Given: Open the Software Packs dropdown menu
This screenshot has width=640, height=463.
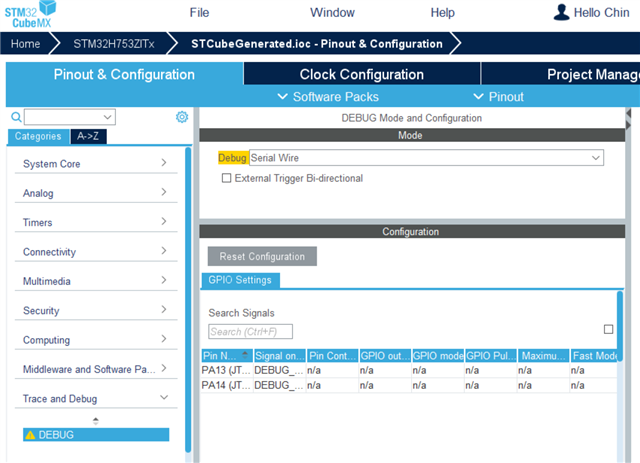Looking at the screenshot, I should click(328, 97).
